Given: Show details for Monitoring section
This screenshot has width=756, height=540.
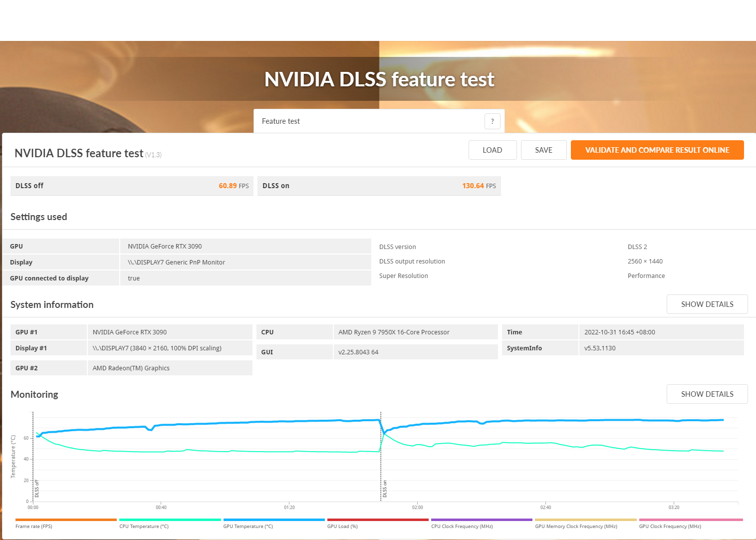Looking at the screenshot, I should point(707,394).
